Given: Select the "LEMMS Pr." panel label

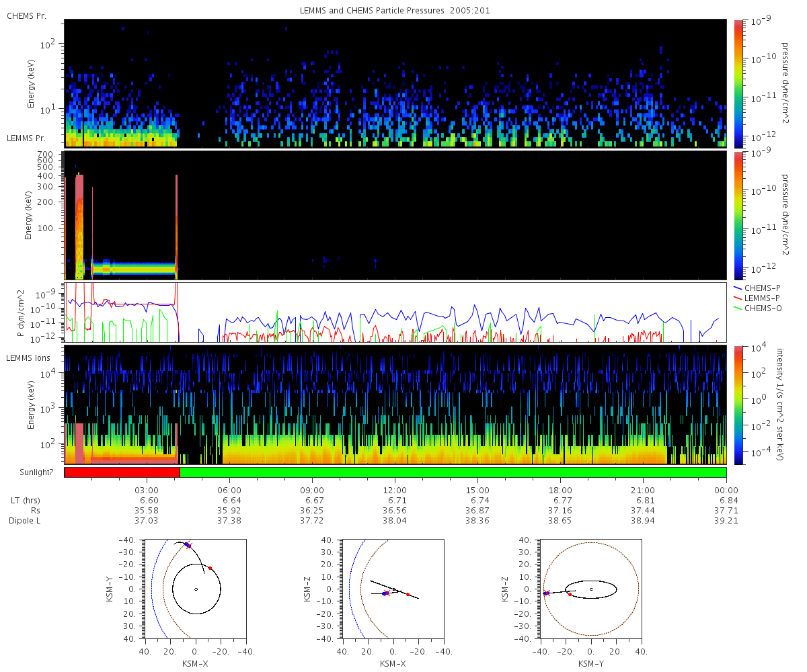Looking at the screenshot, I should (27, 138).
